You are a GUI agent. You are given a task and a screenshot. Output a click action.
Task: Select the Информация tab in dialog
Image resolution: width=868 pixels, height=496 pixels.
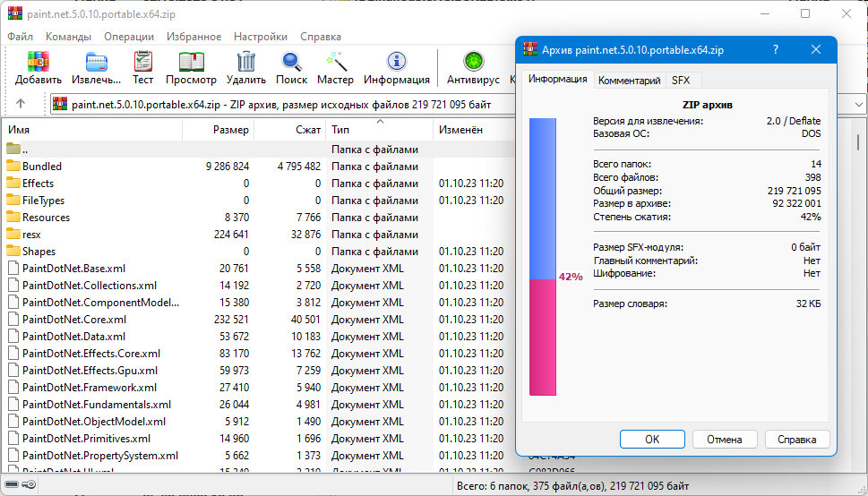point(557,79)
